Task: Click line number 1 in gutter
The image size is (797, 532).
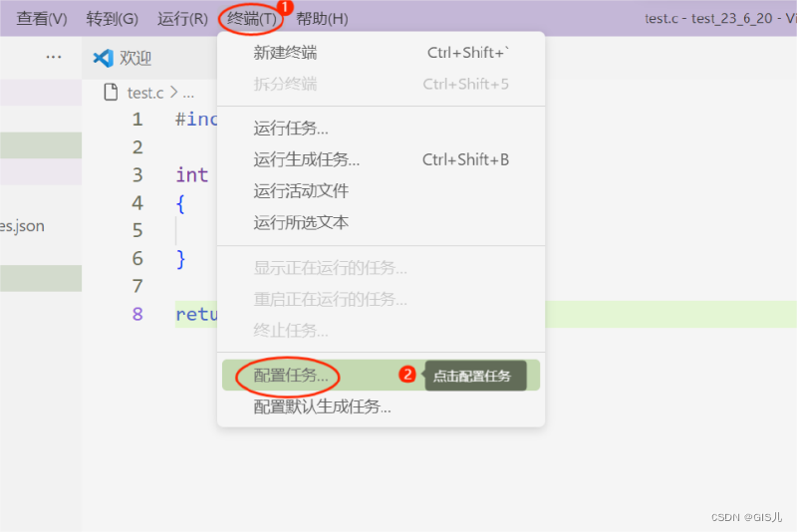Action: coord(137,120)
